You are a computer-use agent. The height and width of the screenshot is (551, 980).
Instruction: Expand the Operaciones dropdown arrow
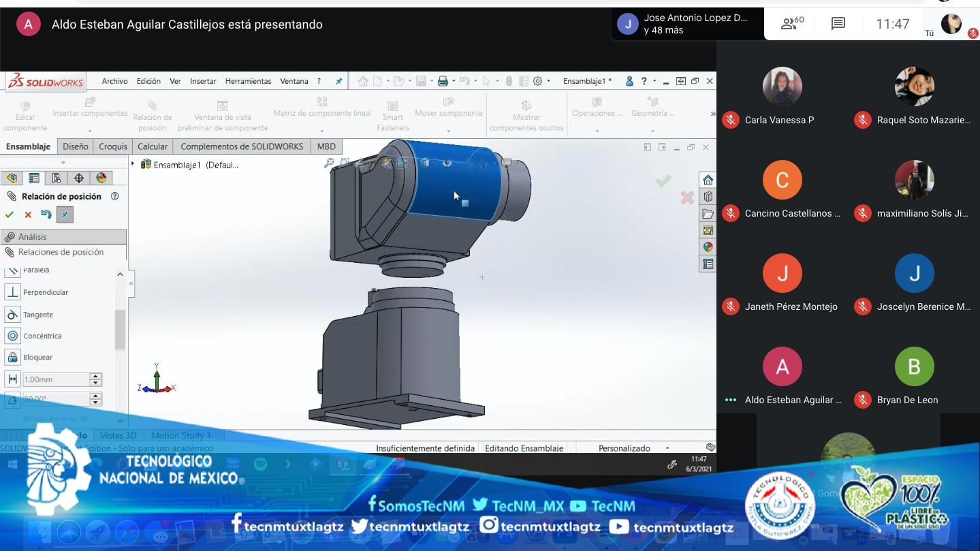point(597,130)
